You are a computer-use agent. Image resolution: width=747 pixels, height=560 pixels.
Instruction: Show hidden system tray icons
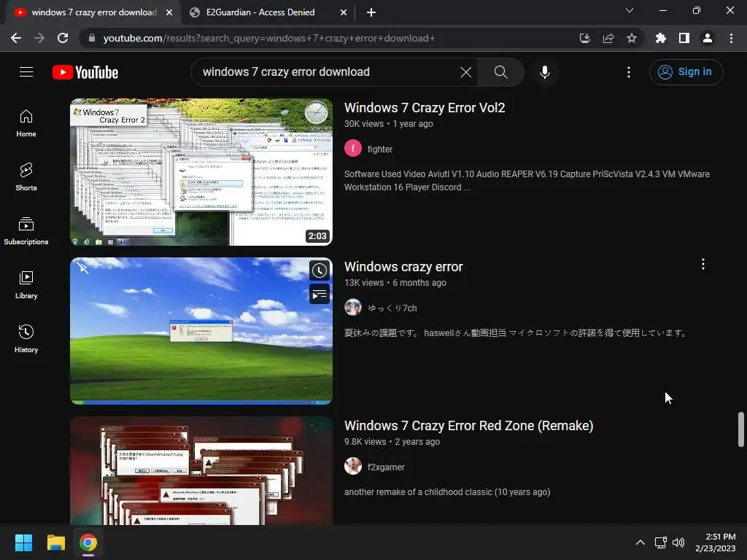pos(640,542)
